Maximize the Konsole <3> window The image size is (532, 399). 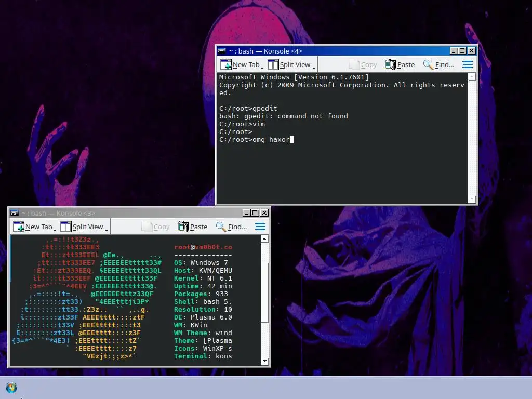point(255,213)
